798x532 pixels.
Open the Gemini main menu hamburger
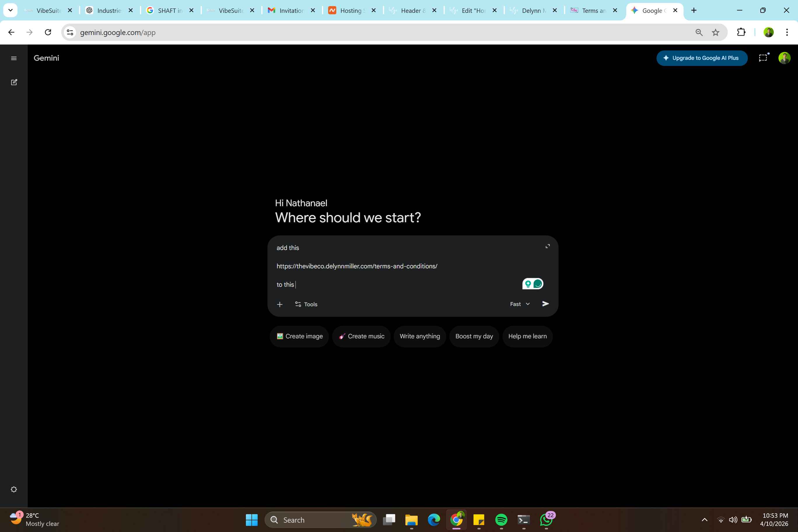(x=14, y=58)
